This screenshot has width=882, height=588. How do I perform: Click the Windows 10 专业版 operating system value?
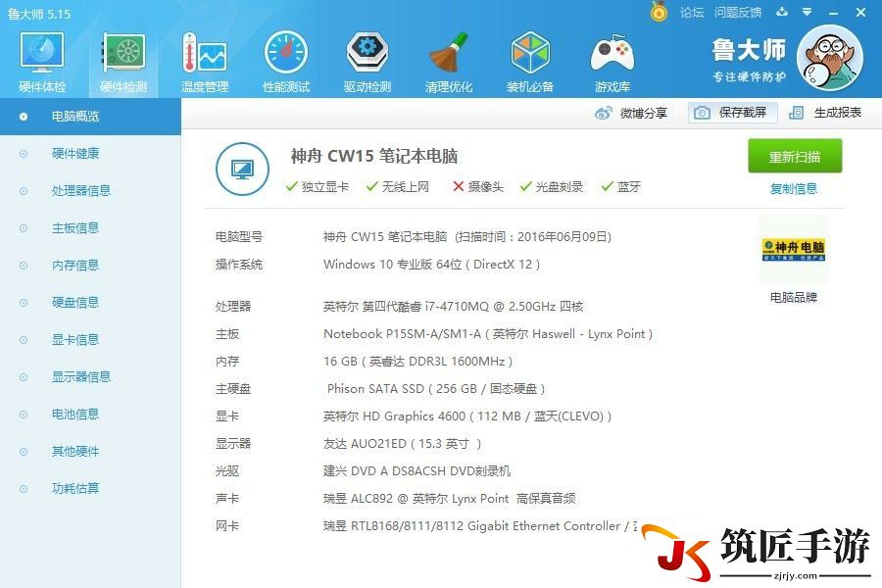tap(431, 265)
